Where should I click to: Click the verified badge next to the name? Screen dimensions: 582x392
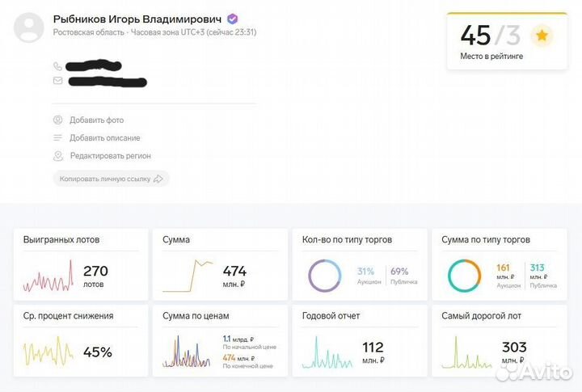pos(232,19)
